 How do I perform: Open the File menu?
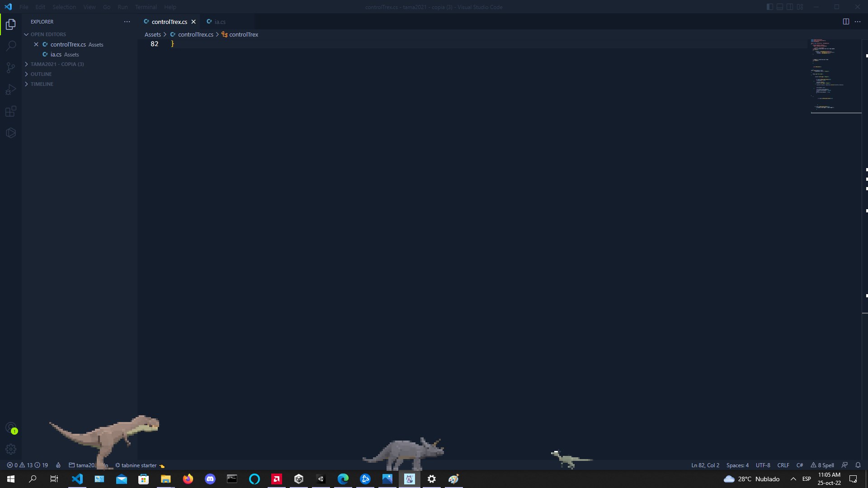(24, 7)
